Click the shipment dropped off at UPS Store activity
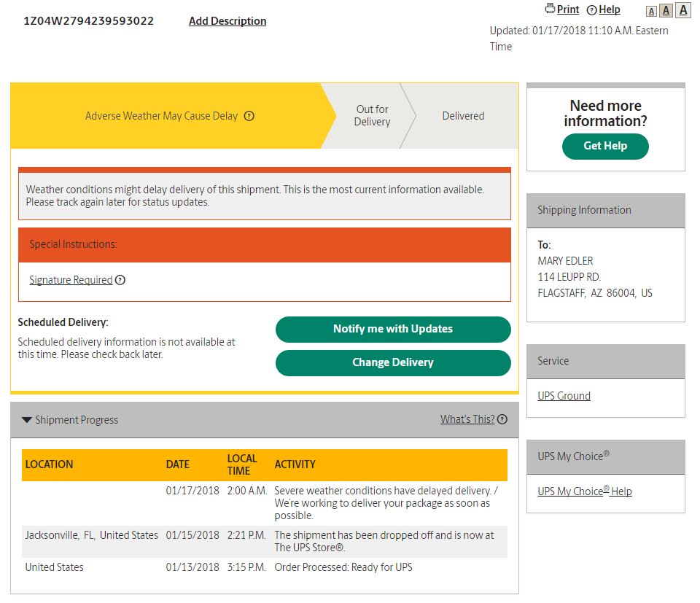 click(384, 542)
